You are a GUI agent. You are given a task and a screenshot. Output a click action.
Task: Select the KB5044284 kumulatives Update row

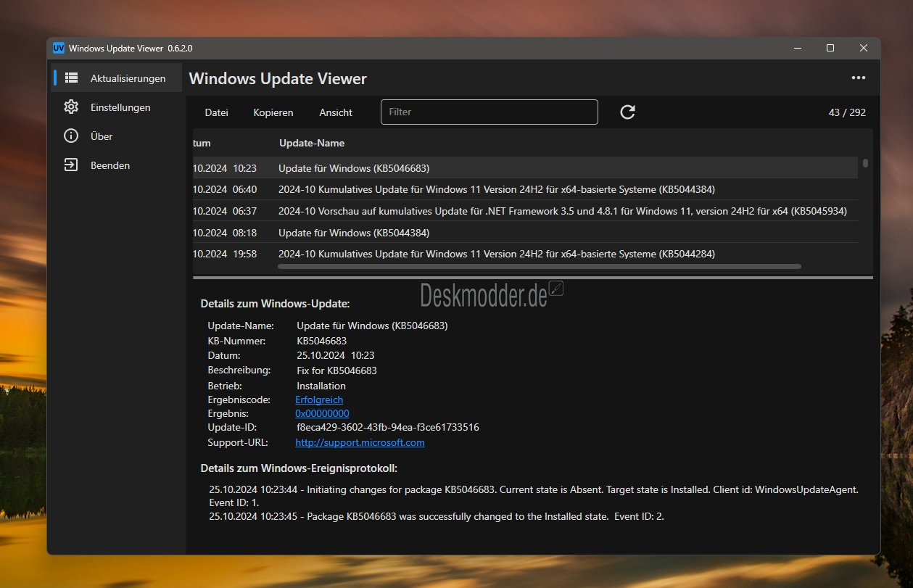[x=525, y=254]
